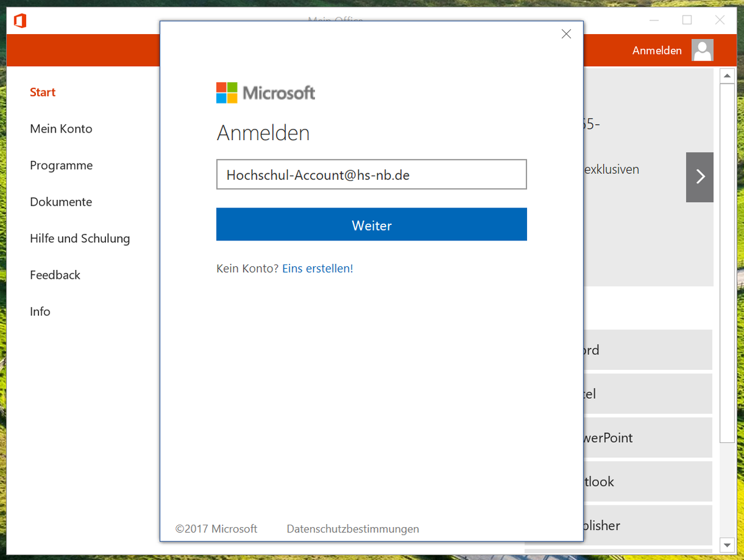Click scrollbar up arrow
The width and height of the screenshot is (744, 560).
click(727, 76)
